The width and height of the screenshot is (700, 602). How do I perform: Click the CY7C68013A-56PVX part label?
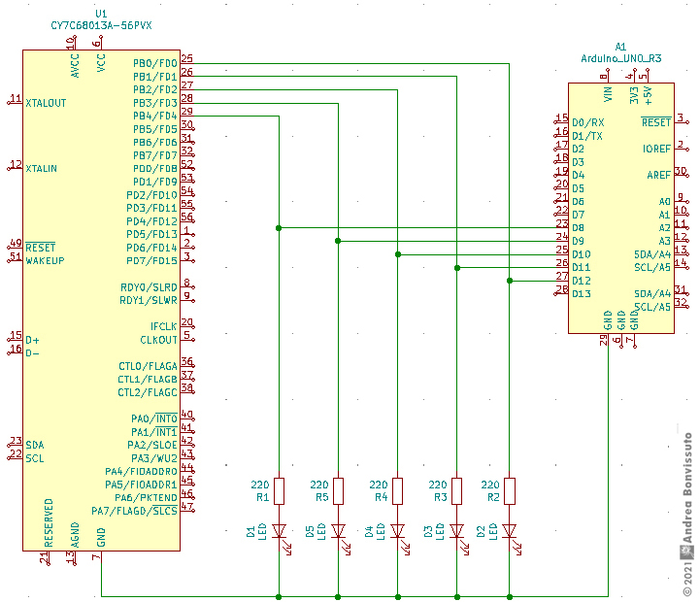point(101,25)
